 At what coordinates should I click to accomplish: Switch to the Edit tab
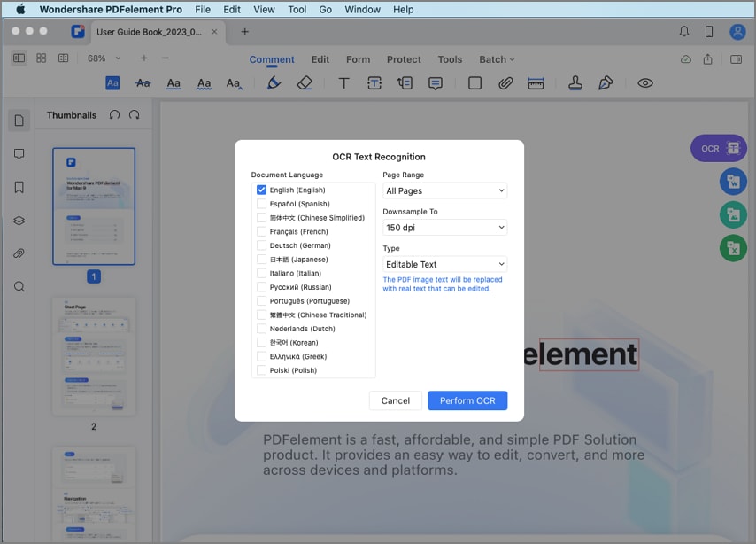[x=320, y=59]
